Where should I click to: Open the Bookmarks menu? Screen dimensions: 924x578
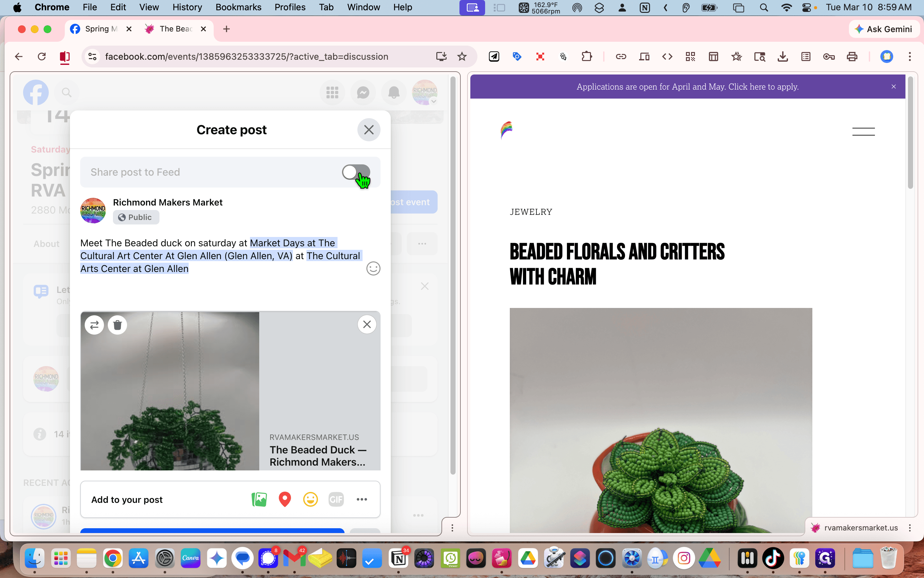coord(238,7)
